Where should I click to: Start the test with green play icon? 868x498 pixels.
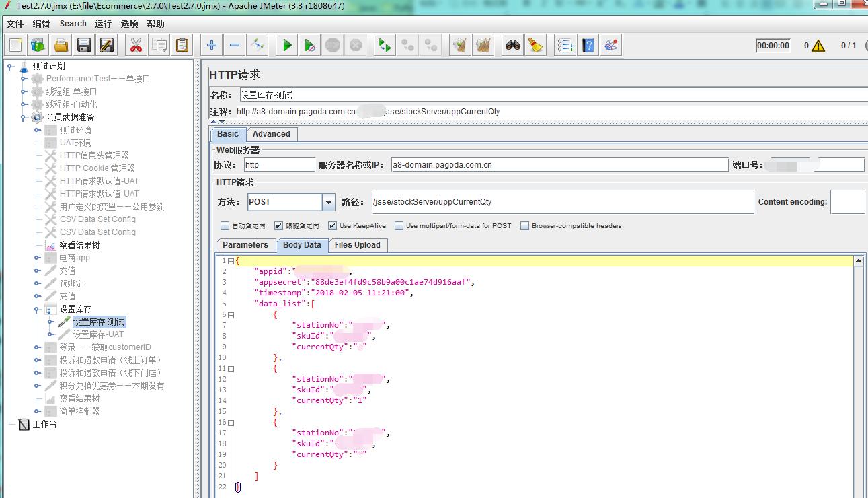point(287,45)
